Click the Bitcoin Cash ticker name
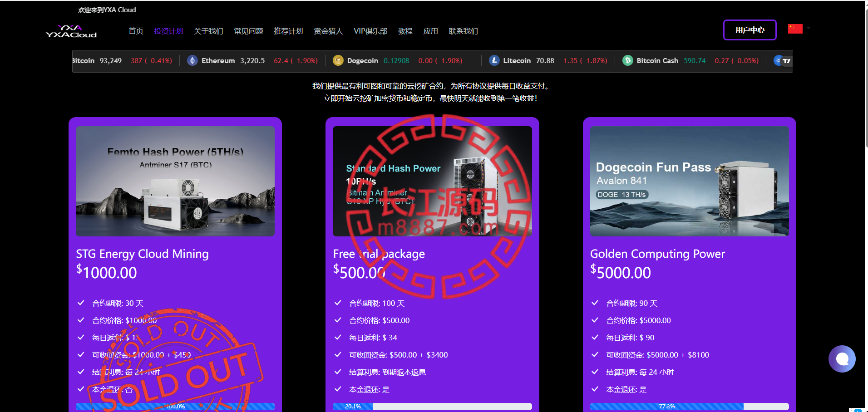The height and width of the screenshot is (412, 868). point(657,60)
